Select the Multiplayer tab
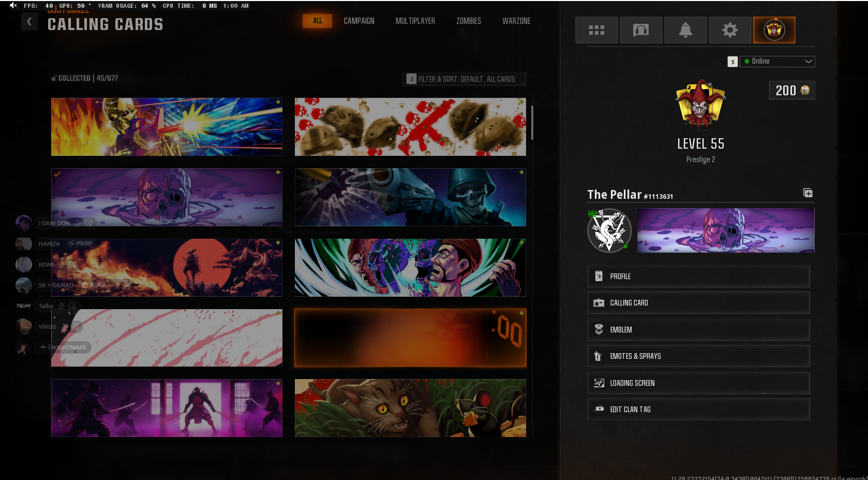 415,21
